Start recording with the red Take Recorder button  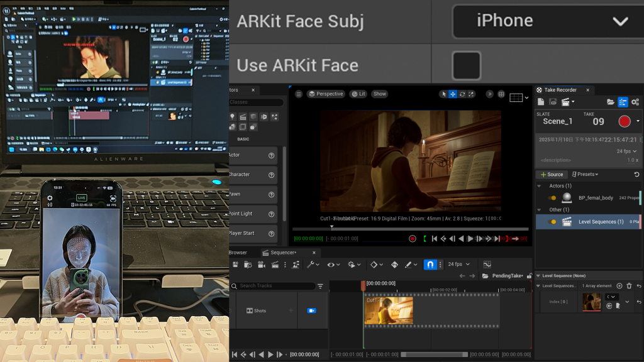pos(625,121)
